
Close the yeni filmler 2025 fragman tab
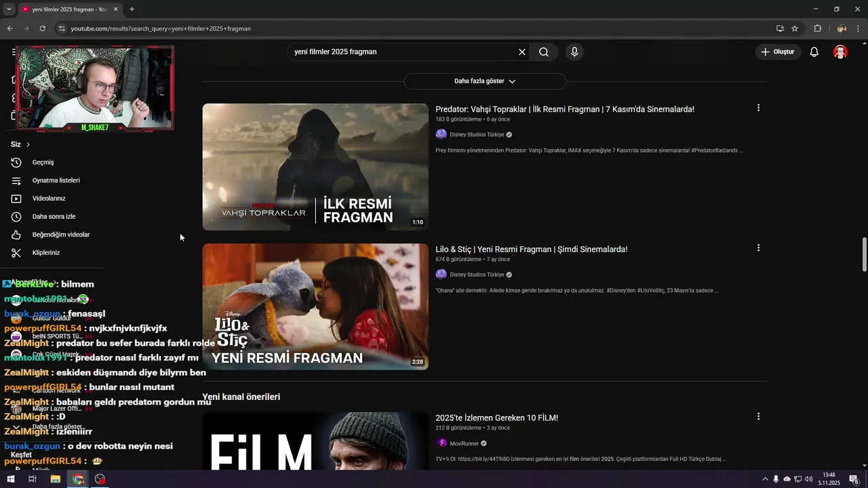pyautogui.click(x=116, y=9)
